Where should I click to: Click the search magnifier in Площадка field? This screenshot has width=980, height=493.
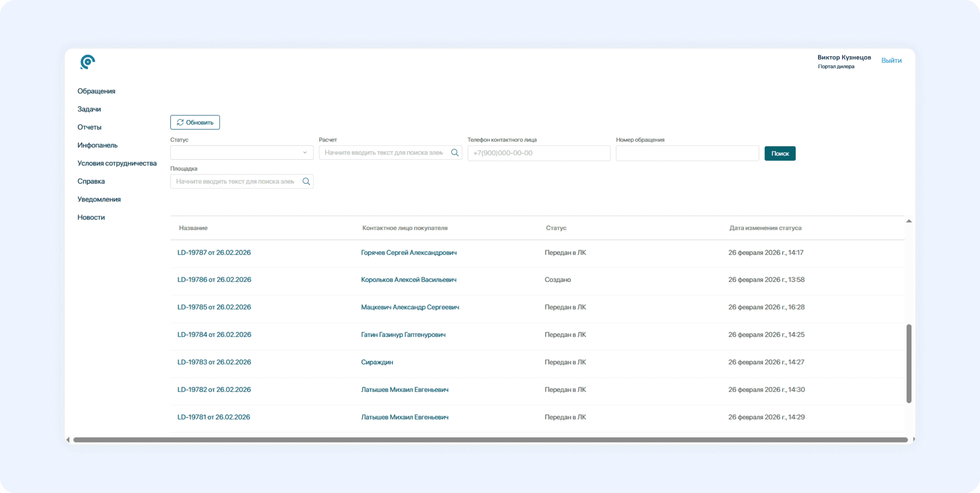[306, 182]
